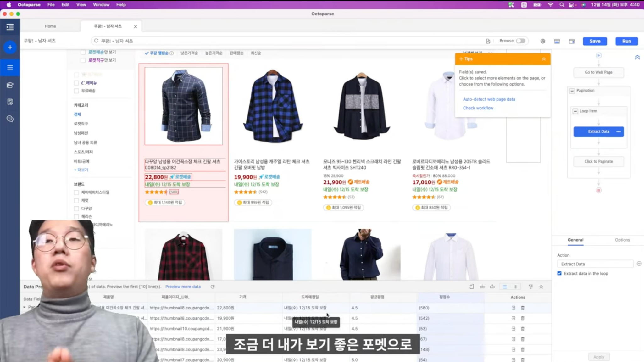Expand 더보기 under category list
Screen dimensions: 644x362
(x=81, y=170)
